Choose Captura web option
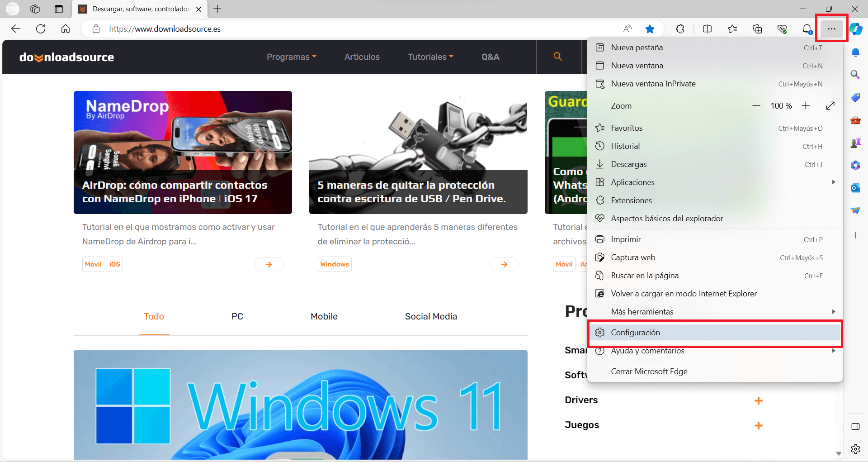The height and width of the screenshot is (462, 868). (x=715, y=257)
